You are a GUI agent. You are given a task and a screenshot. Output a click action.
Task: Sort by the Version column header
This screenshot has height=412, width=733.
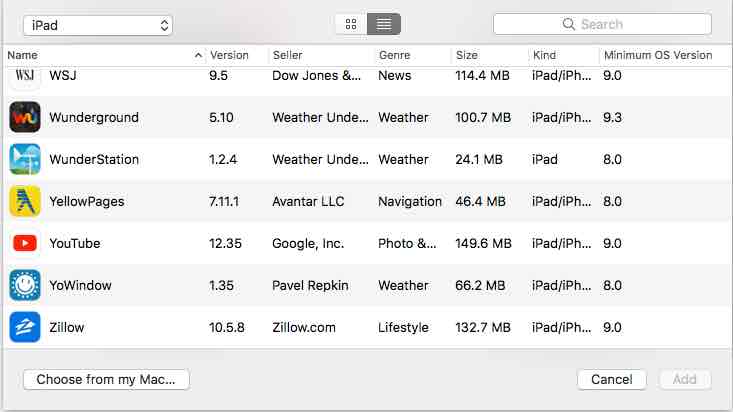tap(229, 55)
